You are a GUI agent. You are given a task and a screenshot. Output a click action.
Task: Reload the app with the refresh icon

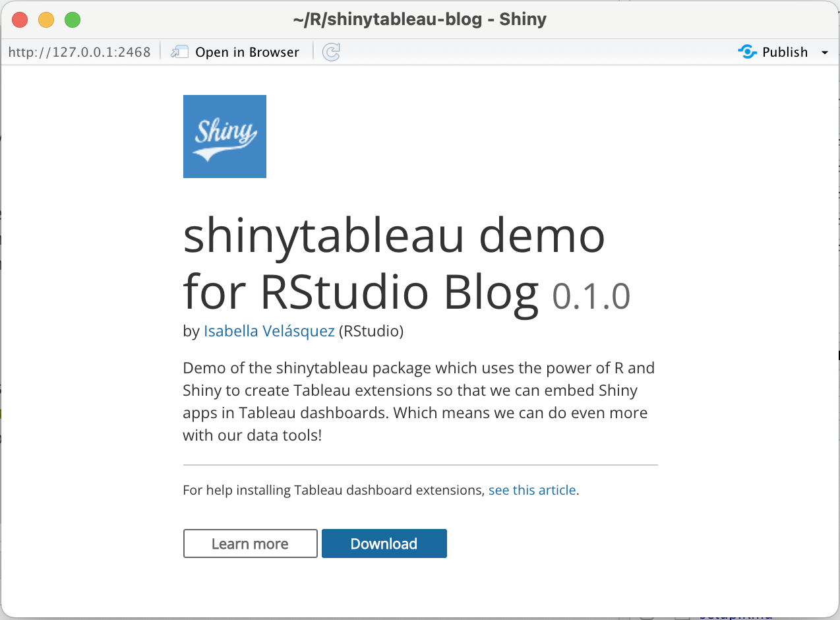click(331, 51)
